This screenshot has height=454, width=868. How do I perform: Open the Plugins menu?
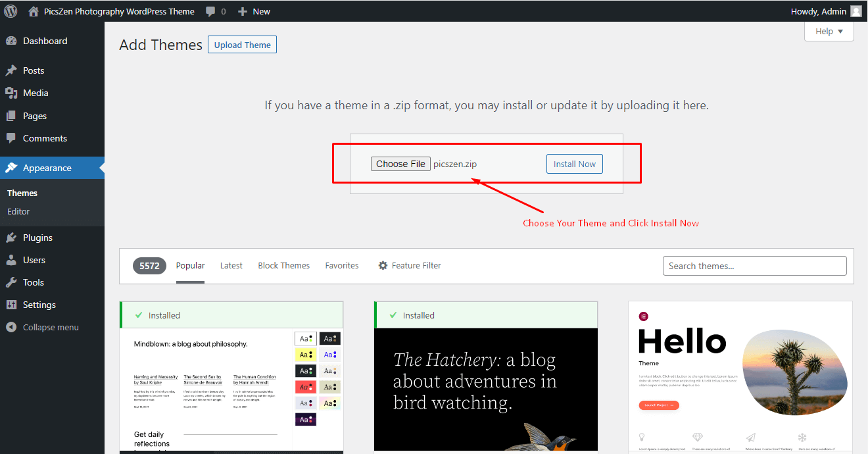click(x=52, y=238)
